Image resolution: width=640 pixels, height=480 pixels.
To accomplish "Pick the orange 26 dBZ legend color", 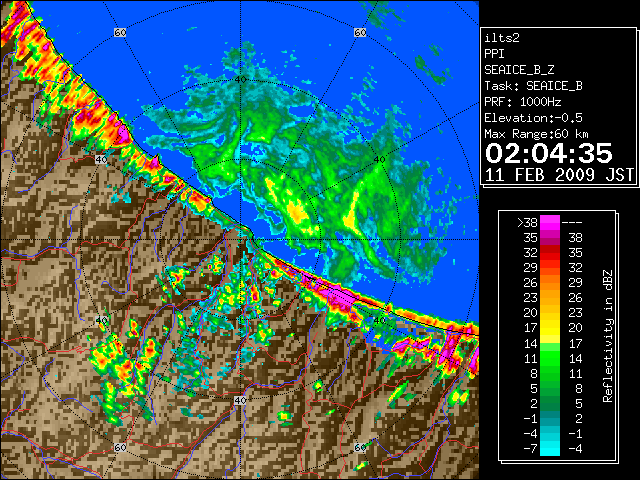I will click(x=550, y=283).
